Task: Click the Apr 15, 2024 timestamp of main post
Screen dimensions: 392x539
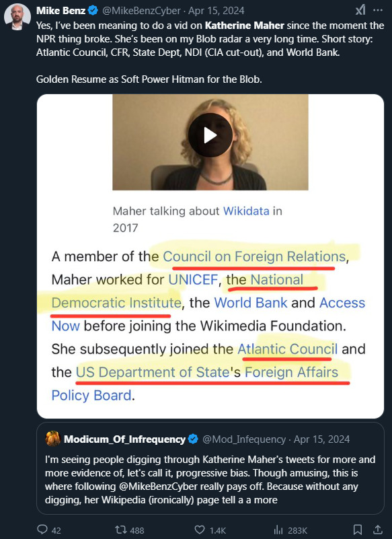Action: tap(217, 11)
